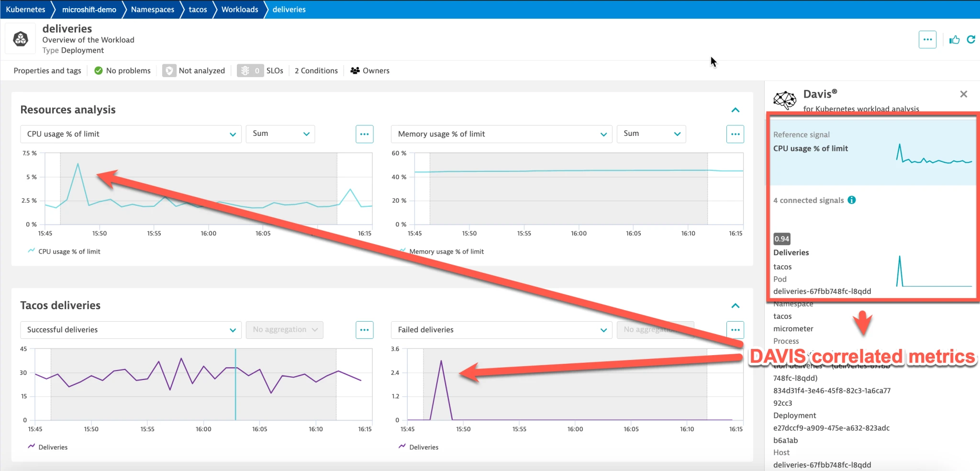The width and height of the screenshot is (980, 471).
Task: Collapse the Tacos deliveries section
Action: 735,306
